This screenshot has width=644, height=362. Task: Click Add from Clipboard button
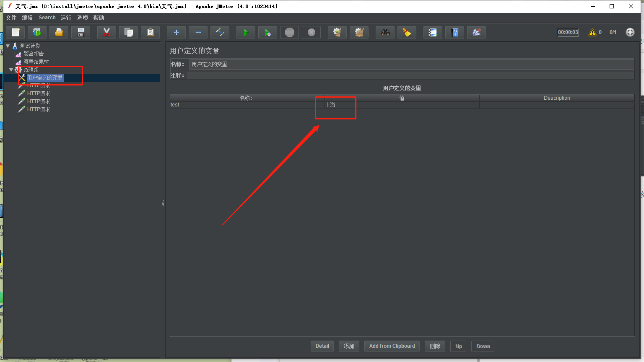392,346
